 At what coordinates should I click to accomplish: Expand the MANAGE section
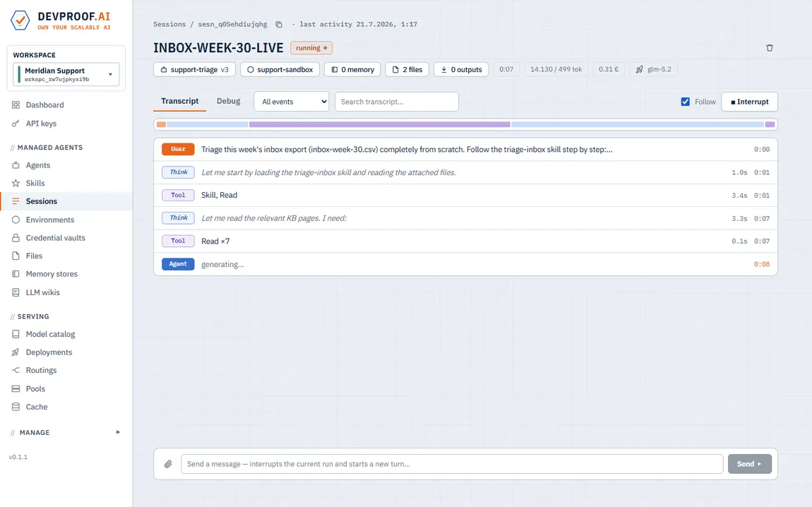[x=66, y=432]
